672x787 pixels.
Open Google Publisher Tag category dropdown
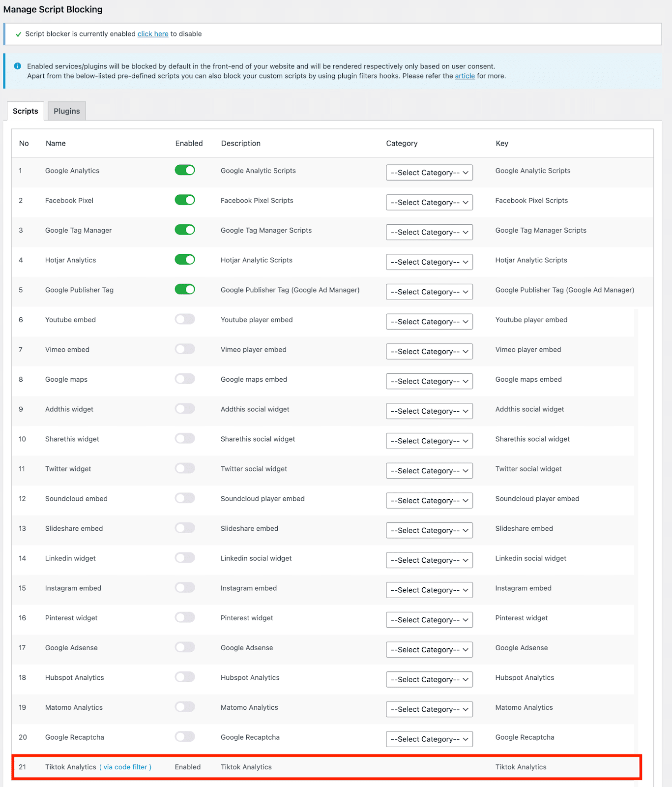pyautogui.click(x=429, y=292)
